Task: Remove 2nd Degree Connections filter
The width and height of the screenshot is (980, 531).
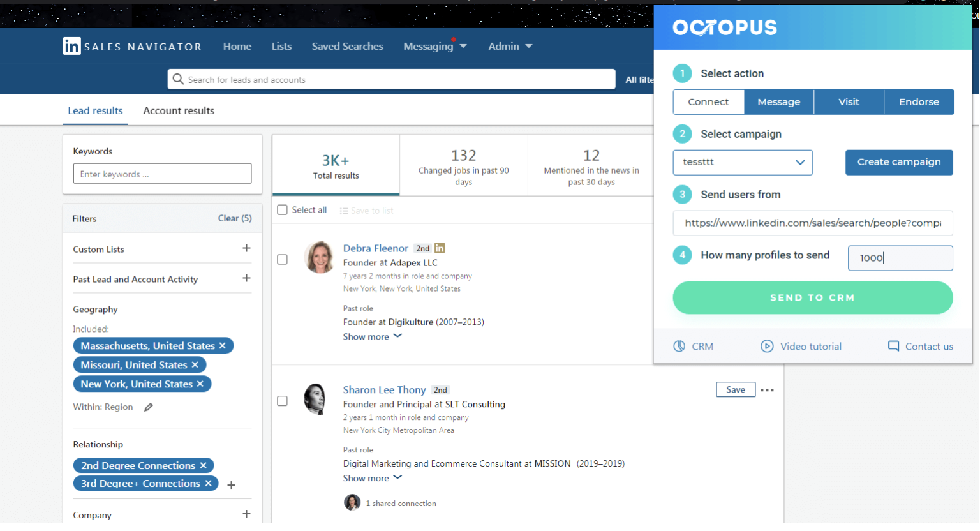Action: pyautogui.click(x=204, y=466)
